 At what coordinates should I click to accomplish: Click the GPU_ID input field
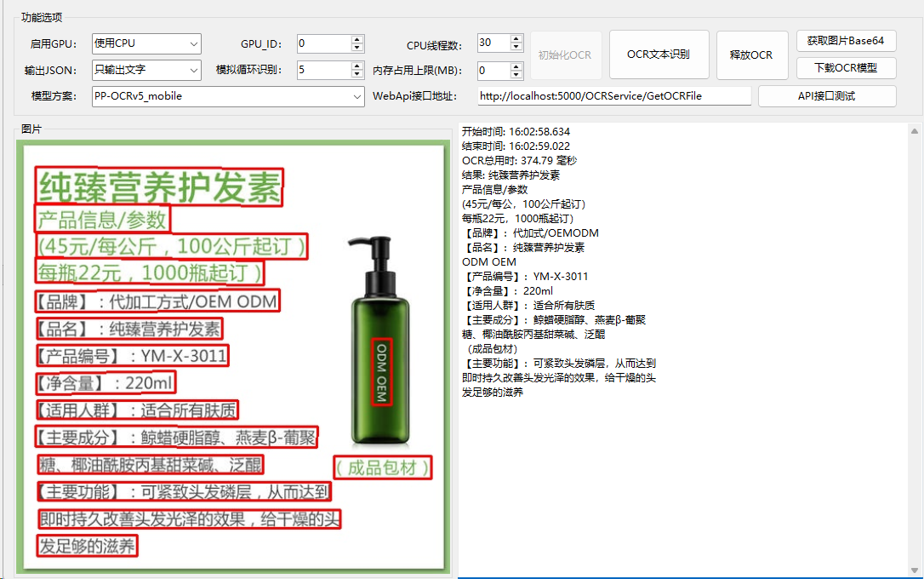324,43
